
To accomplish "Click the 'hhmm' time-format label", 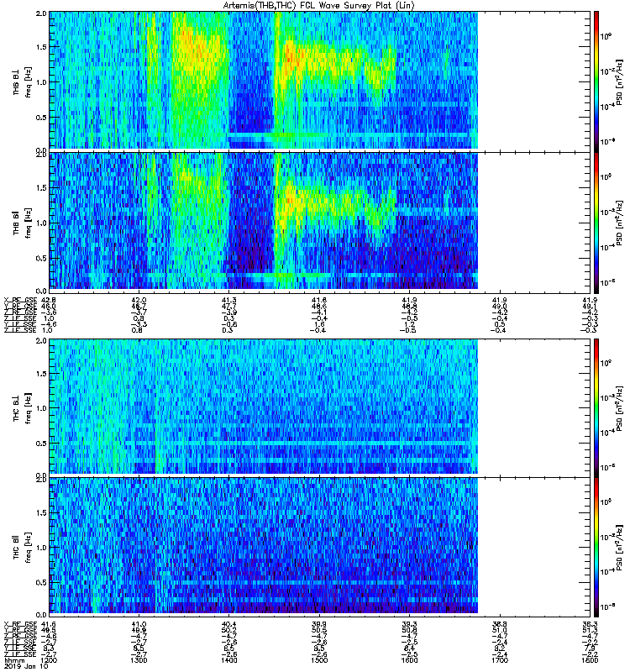I will click(13, 660).
